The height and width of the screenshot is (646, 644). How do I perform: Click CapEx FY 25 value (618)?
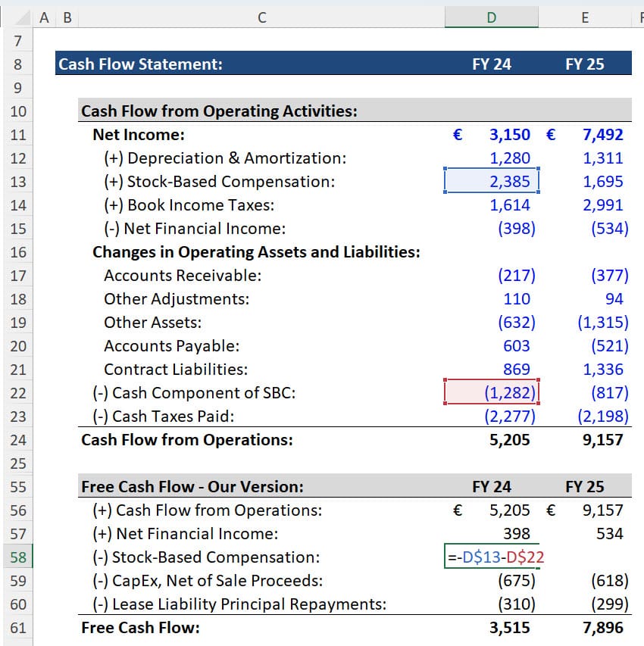click(x=610, y=581)
